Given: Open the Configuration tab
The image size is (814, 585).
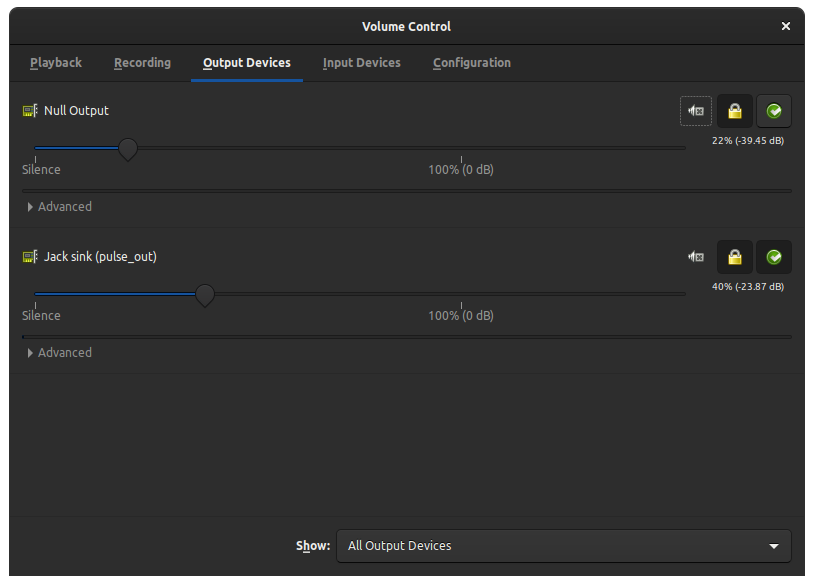Looking at the screenshot, I should coord(472,63).
